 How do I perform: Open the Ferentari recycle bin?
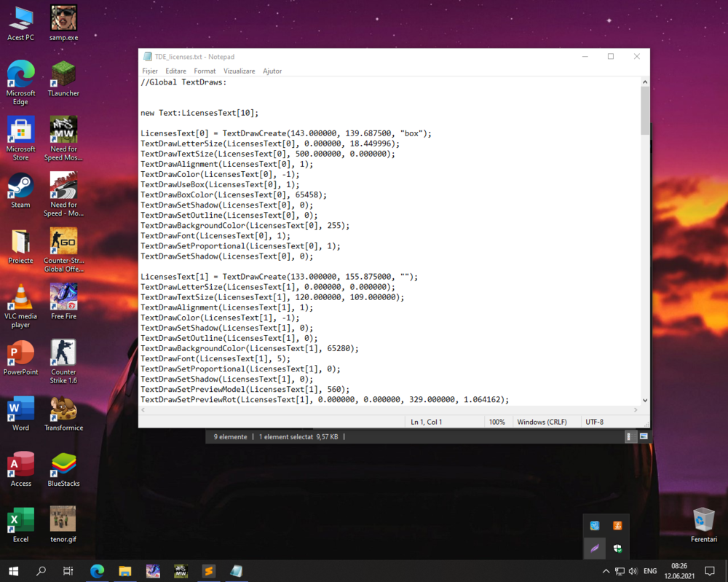click(704, 525)
